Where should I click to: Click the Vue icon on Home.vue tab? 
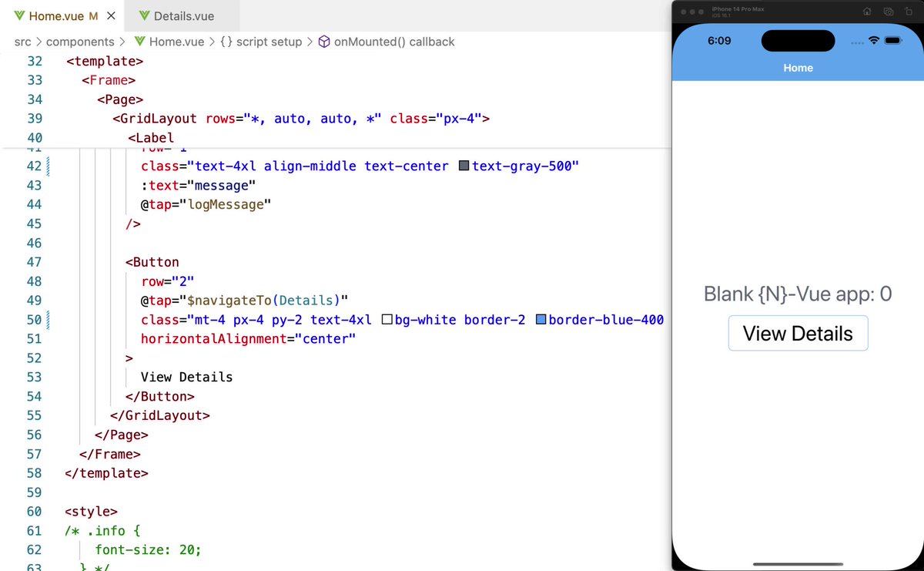click(x=19, y=16)
